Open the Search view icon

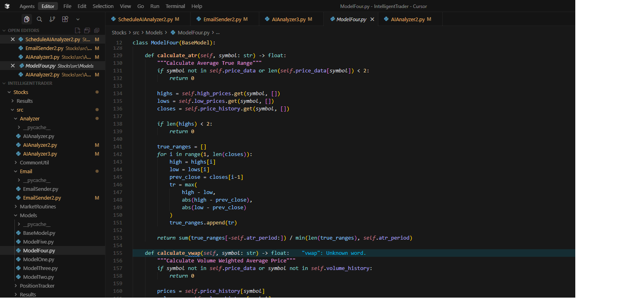click(x=39, y=19)
